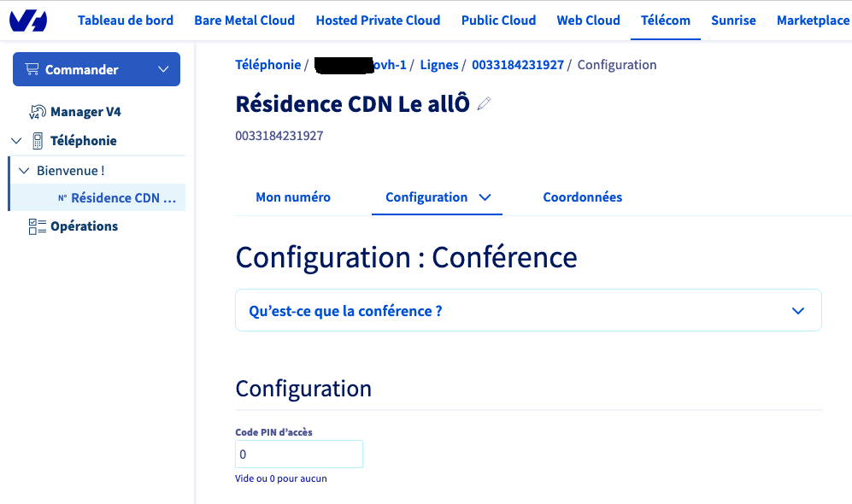852x504 pixels.
Task: Open the Public Cloud menu
Action: [498, 21]
